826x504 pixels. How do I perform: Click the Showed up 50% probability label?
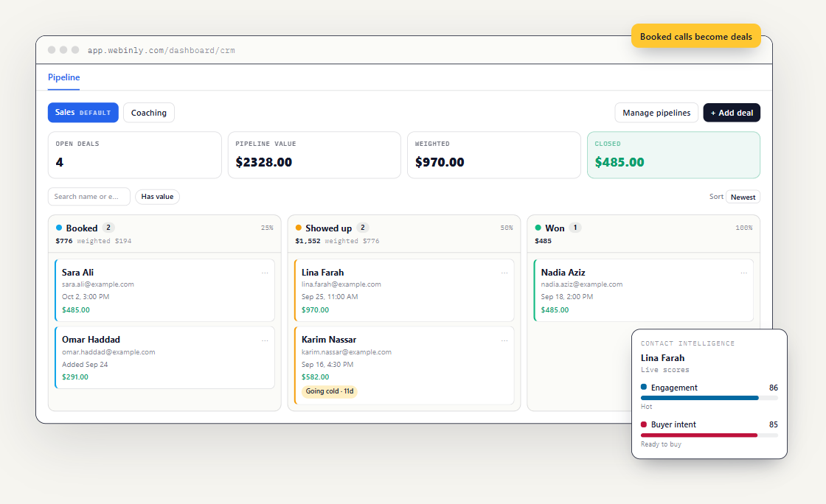(506, 228)
